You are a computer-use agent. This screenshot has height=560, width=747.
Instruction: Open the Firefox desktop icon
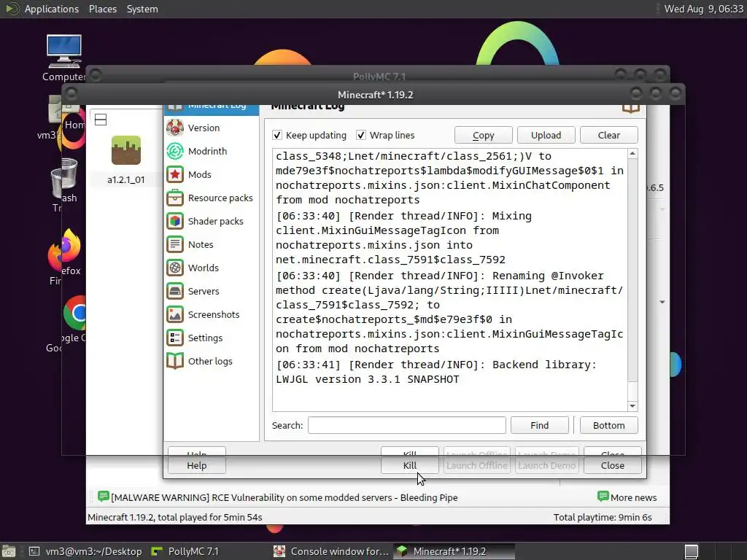[x=65, y=249]
